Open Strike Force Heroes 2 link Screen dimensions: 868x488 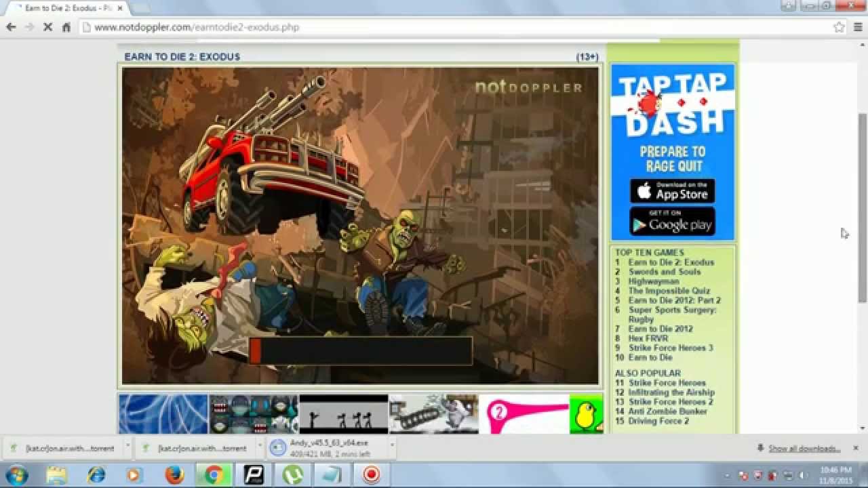(671, 402)
